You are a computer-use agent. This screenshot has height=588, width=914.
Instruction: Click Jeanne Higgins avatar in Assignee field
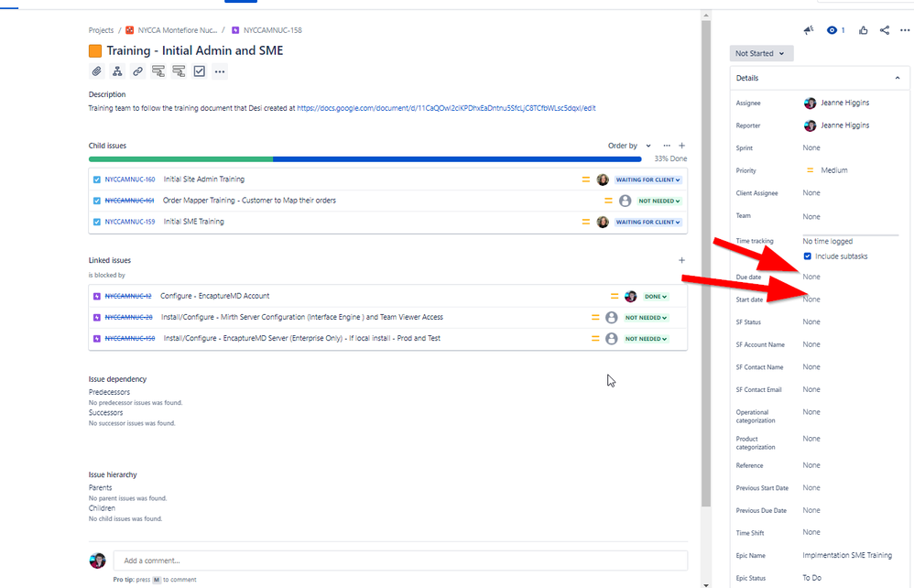pyautogui.click(x=811, y=103)
